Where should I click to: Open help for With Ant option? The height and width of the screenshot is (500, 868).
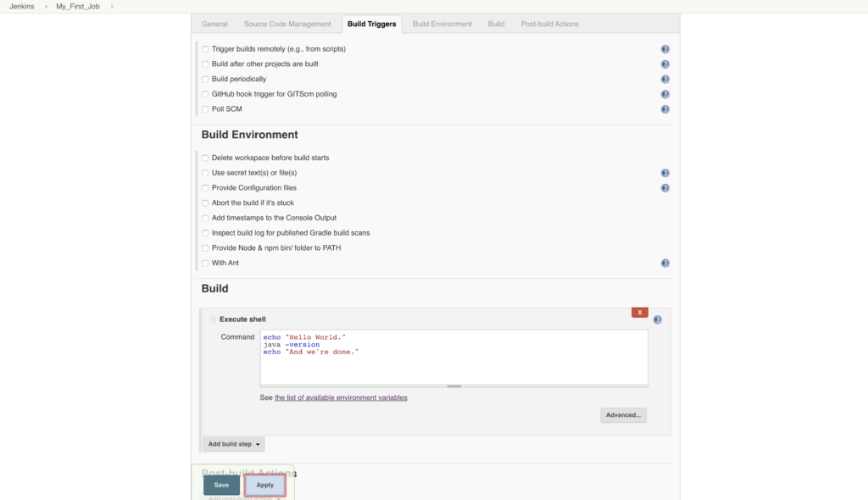click(665, 264)
